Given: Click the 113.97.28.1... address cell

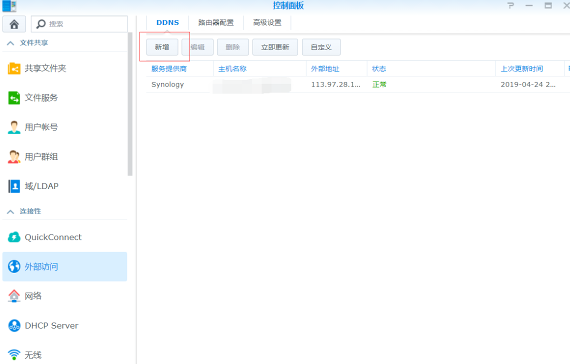Looking at the screenshot, I should 336,84.
